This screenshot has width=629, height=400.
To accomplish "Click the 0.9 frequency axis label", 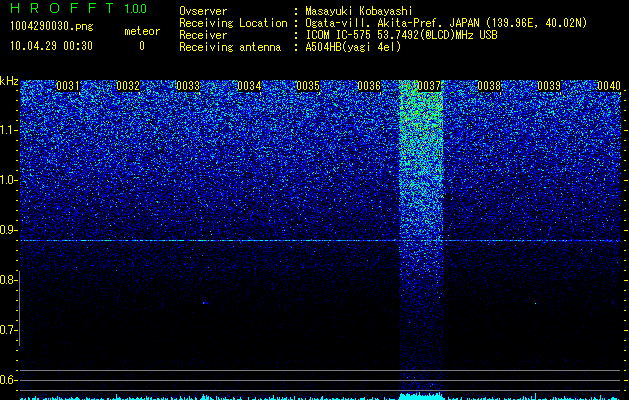I will tap(7, 230).
